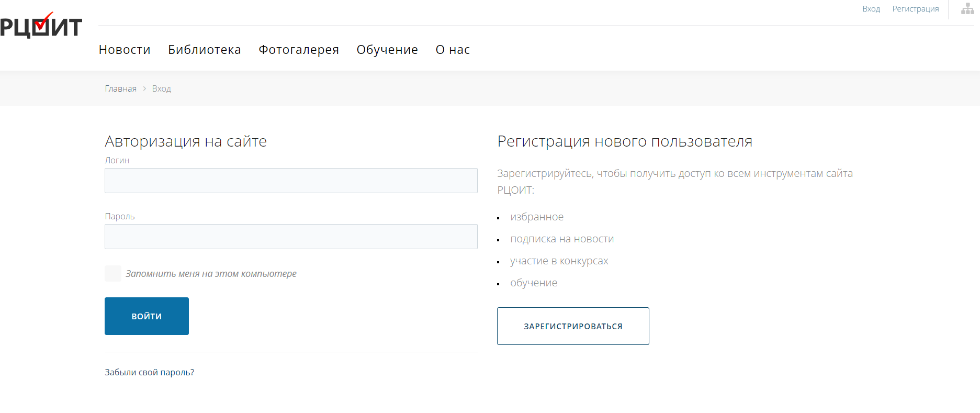Screen dimensions: 980x413
Task: Open the sitemap icon in header
Action: click(x=967, y=8)
